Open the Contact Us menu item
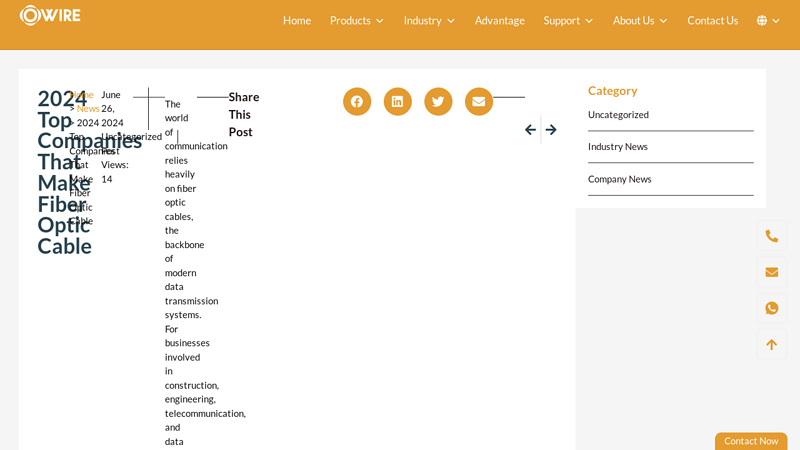The width and height of the screenshot is (800, 450). pos(713,20)
